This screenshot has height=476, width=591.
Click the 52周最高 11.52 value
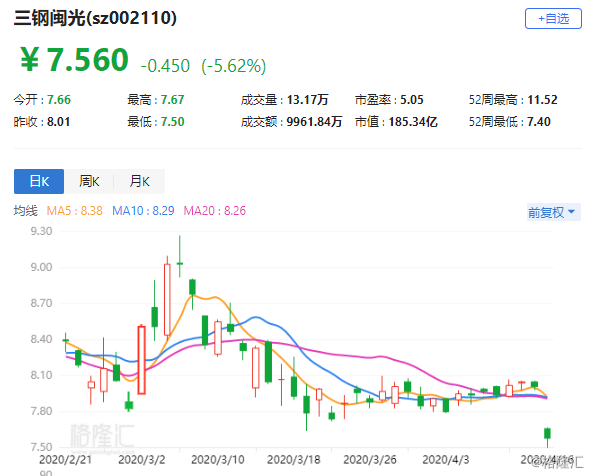[x=513, y=99]
